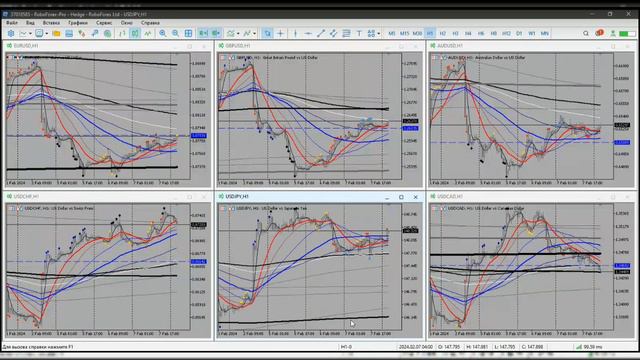This screenshot has width=640, height=360.
Task: Select the crosshair tool
Action: click(280, 33)
